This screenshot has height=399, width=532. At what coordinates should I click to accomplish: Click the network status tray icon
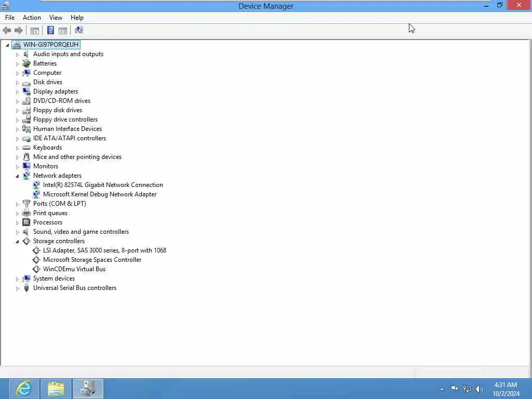(x=467, y=389)
